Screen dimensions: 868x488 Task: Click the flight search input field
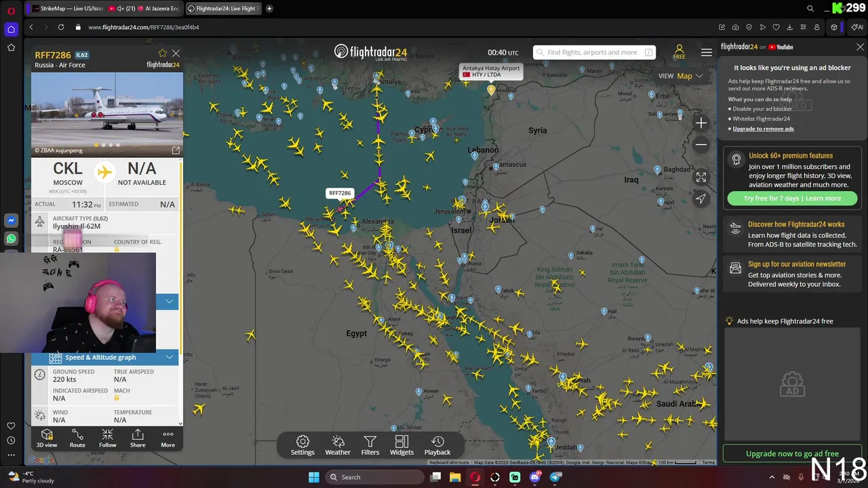[x=594, y=52]
